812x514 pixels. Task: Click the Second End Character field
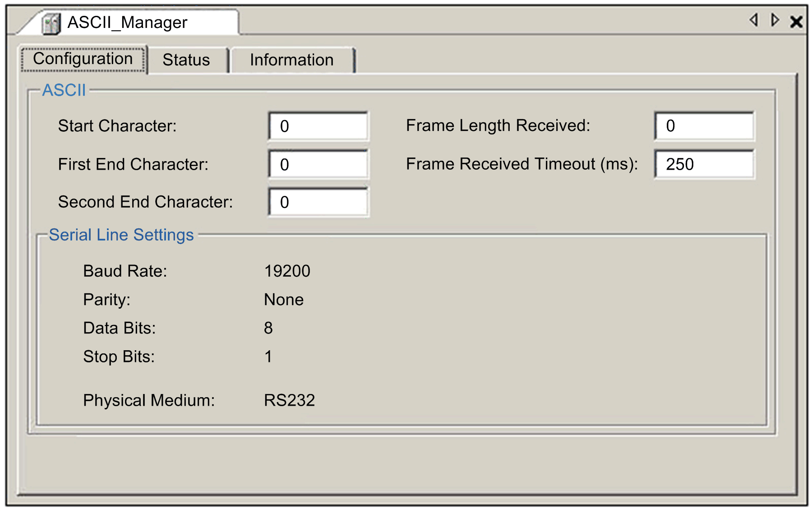tap(318, 202)
